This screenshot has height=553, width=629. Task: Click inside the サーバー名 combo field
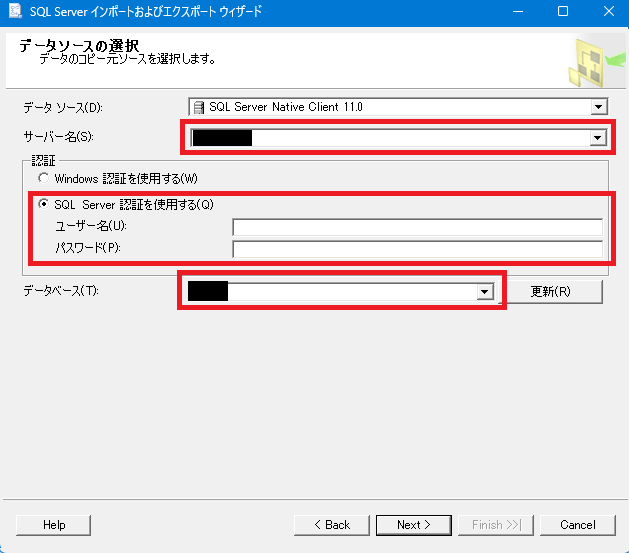[398, 138]
